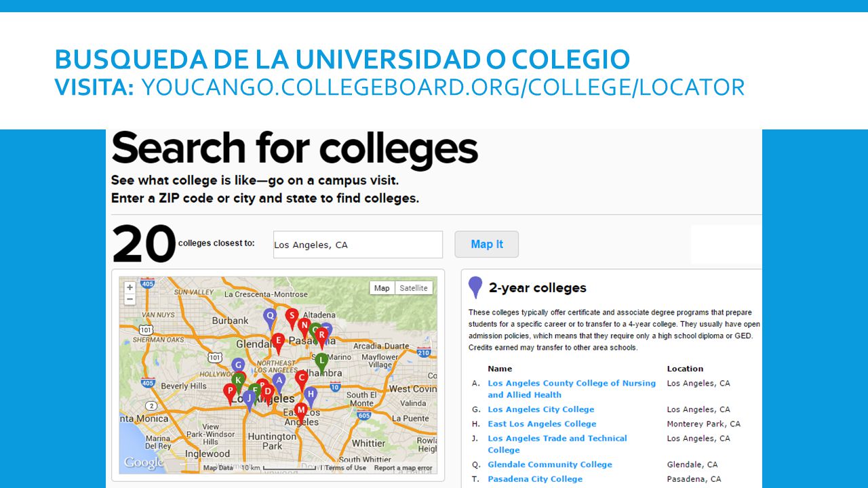The width and height of the screenshot is (868, 488).
Task: Click the slide title 'BUSQUEDA DE LA UNIVERSIDAD O COLEGIO'
Action: (342, 60)
